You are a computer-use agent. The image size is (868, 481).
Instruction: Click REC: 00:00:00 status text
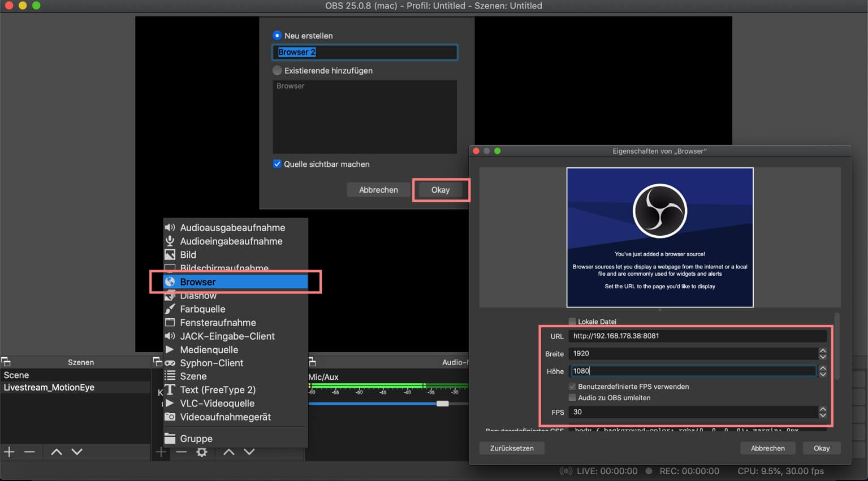689,471
